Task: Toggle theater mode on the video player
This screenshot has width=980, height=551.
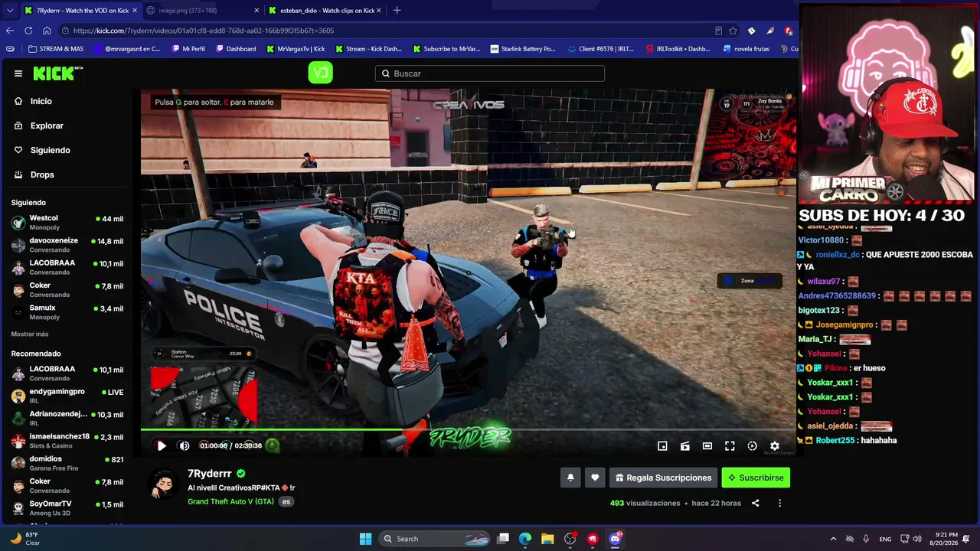Action: 707,446
